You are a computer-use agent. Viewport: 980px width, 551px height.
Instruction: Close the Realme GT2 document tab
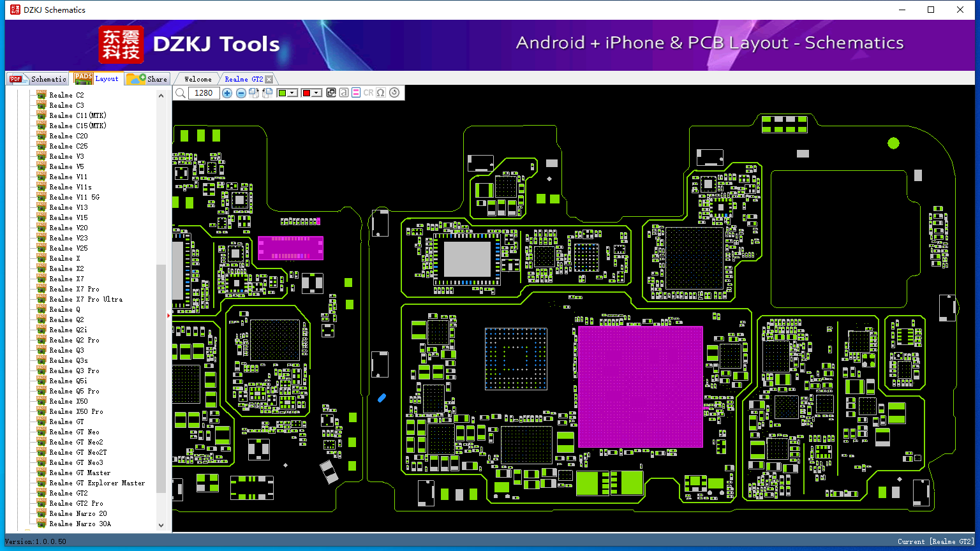click(x=269, y=79)
